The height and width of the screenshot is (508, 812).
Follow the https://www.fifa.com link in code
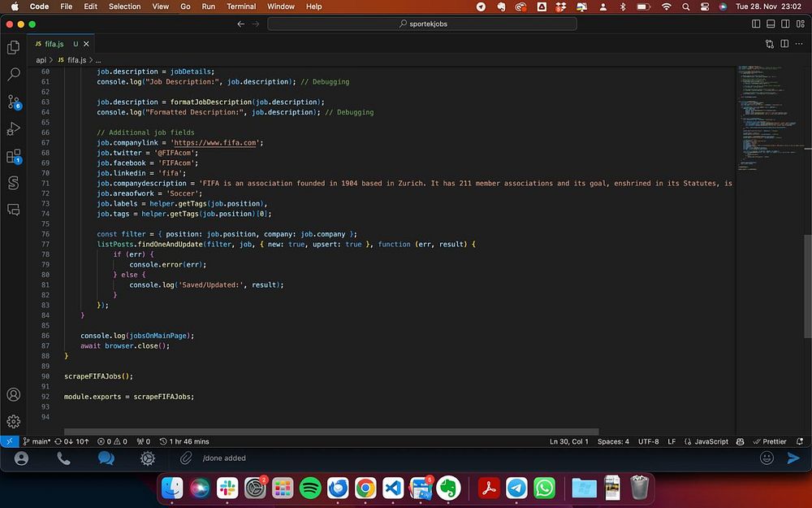pos(217,143)
